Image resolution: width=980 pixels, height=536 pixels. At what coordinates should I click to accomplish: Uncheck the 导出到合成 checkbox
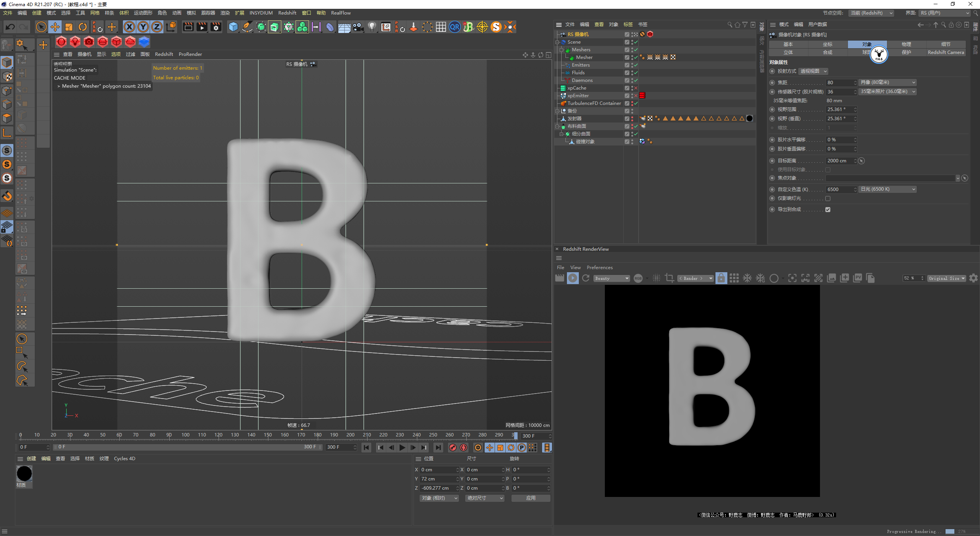point(828,210)
